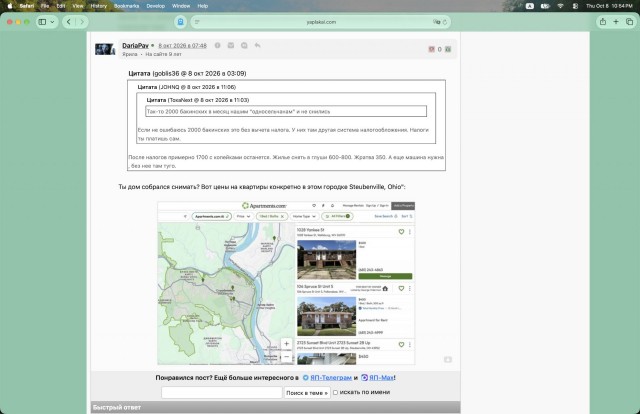Open the Share sheet
This screenshot has height=414, width=640.
(602, 22)
